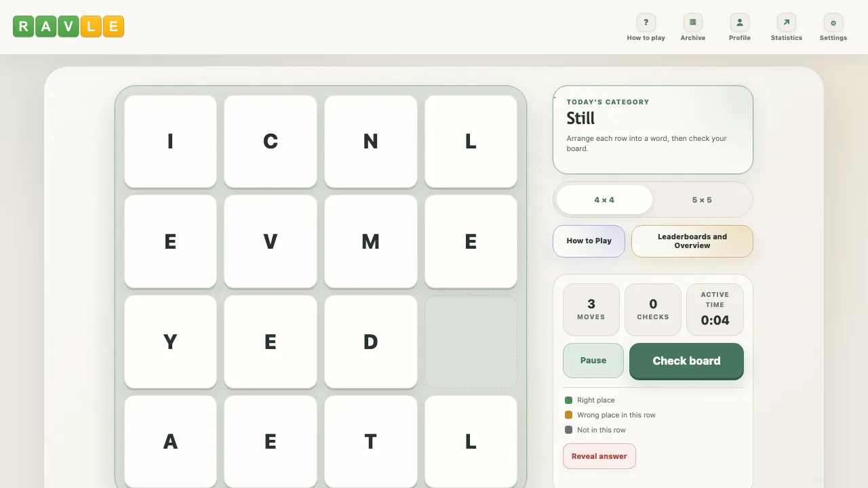This screenshot has width=868, height=488.
Task: Open Leaderboards and Overview
Action: pos(692,241)
